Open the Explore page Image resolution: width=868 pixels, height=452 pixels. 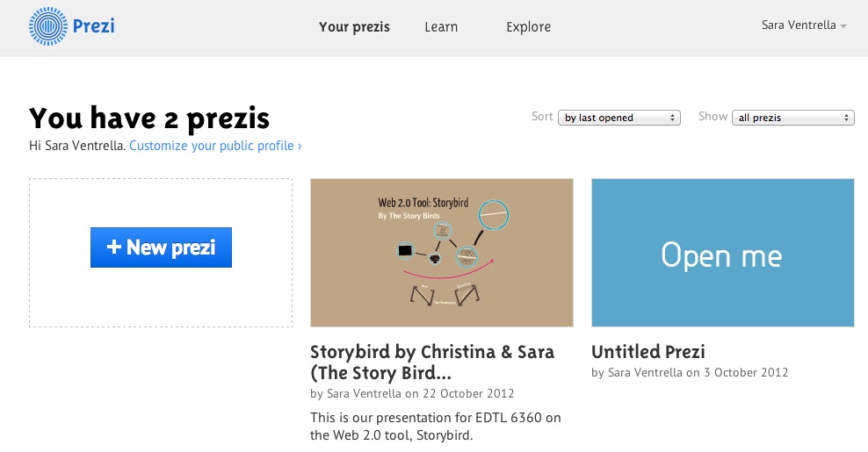529,27
